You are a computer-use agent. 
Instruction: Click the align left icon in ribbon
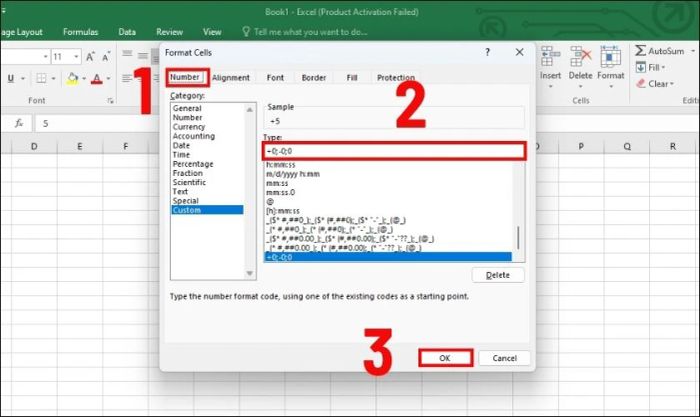127,79
